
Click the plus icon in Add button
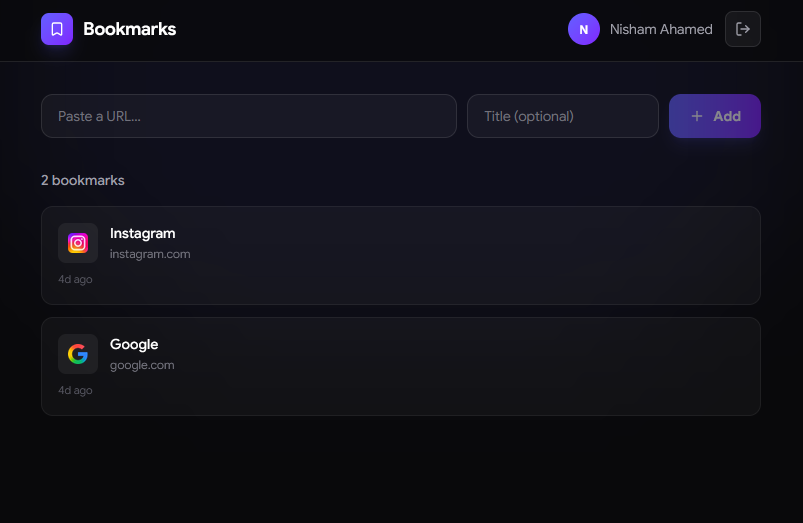(697, 116)
